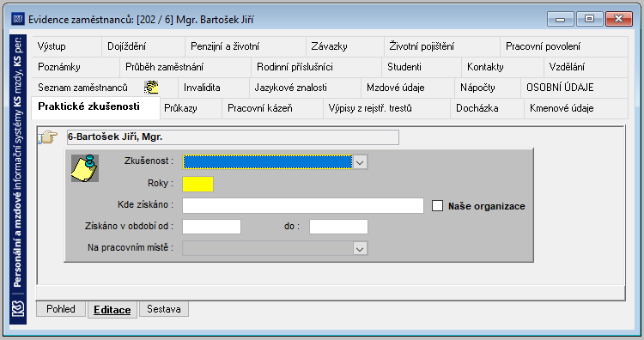
Task: Open the Zkušenost dropdown arrow
Action: coord(360,162)
